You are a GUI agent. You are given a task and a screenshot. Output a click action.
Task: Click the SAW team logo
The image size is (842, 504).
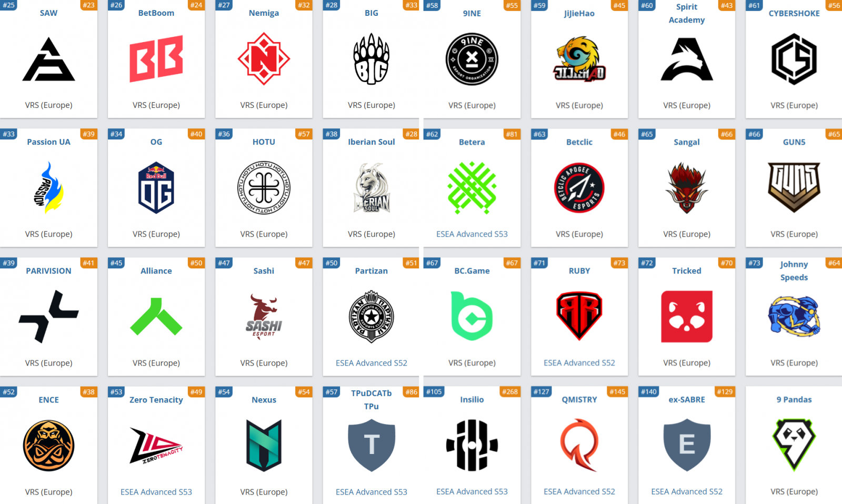(48, 59)
